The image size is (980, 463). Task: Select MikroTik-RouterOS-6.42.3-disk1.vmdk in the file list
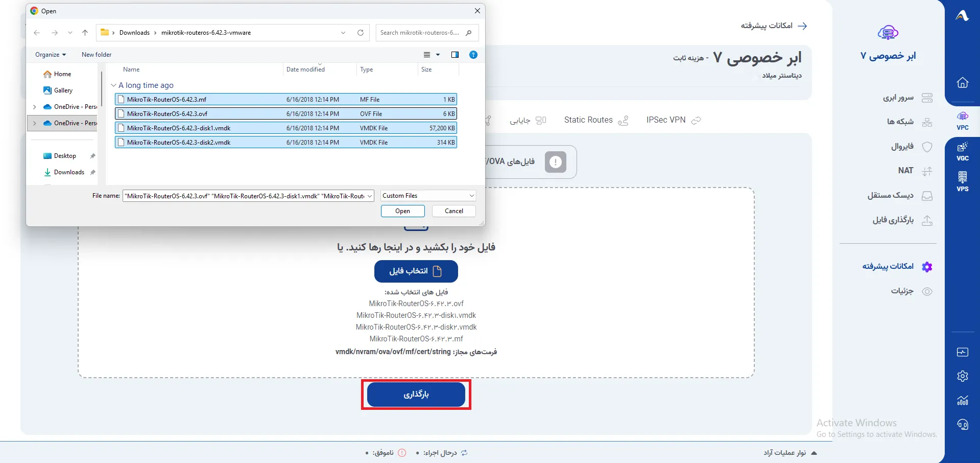[286, 128]
